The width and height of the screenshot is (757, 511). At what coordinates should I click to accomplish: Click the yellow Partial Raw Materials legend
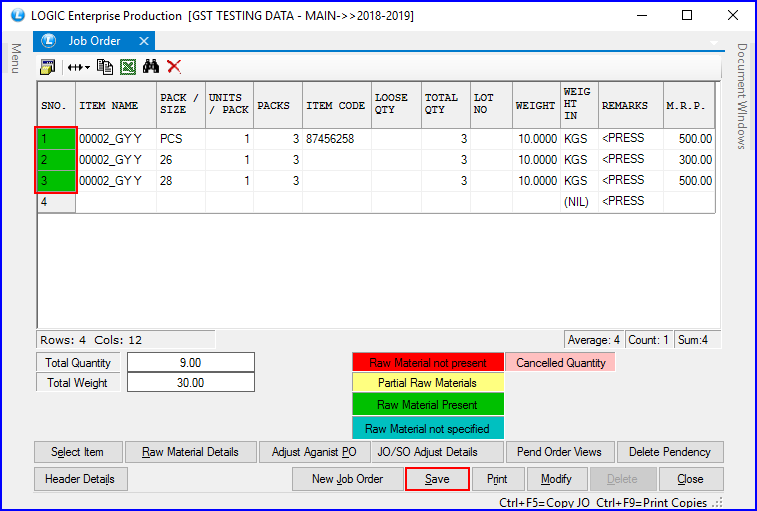click(428, 383)
